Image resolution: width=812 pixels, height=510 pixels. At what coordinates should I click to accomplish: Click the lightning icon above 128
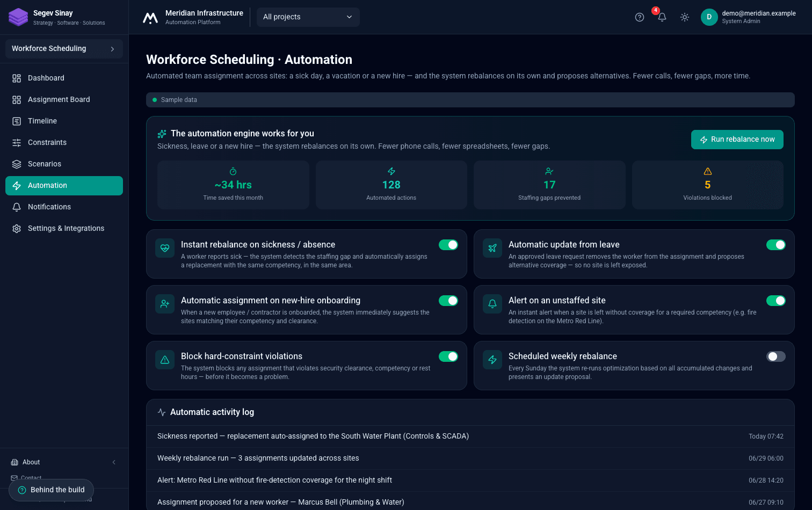pos(392,171)
